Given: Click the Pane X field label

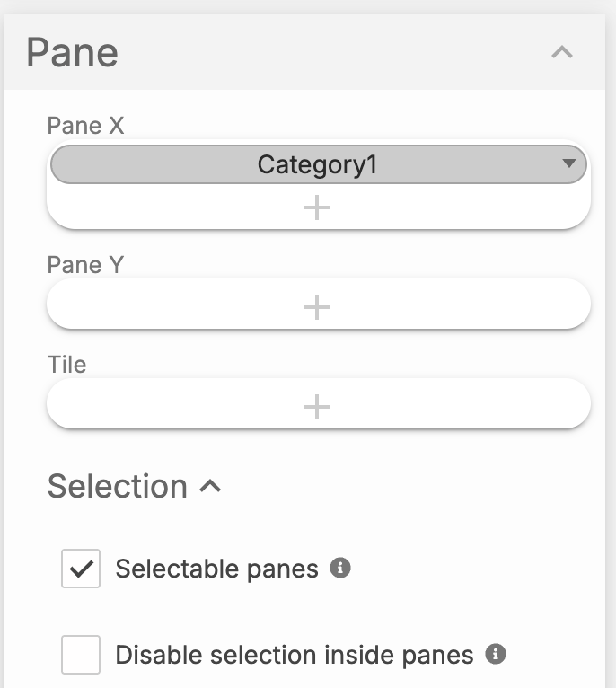Looking at the screenshot, I should (x=86, y=126).
